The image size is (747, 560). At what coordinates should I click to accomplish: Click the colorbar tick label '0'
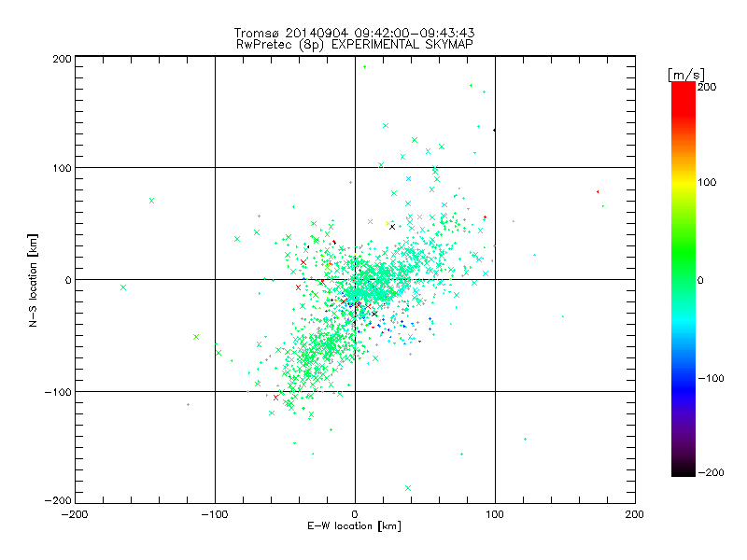[700, 280]
